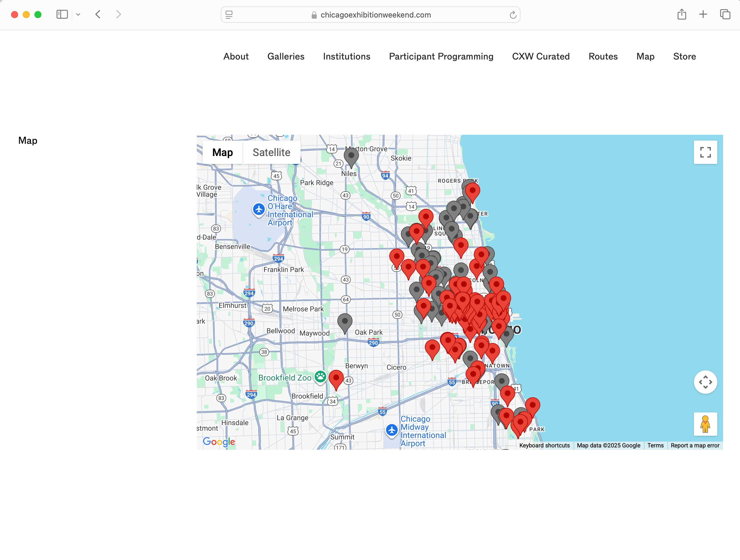Click the Franklin Park map label
This screenshot has height=560, width=740.
[x=283, y=269]
